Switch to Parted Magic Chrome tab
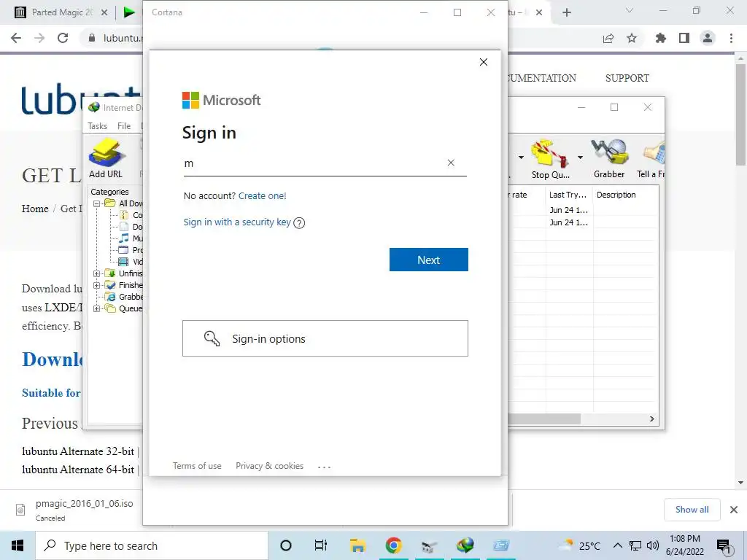 coord(60,12)
